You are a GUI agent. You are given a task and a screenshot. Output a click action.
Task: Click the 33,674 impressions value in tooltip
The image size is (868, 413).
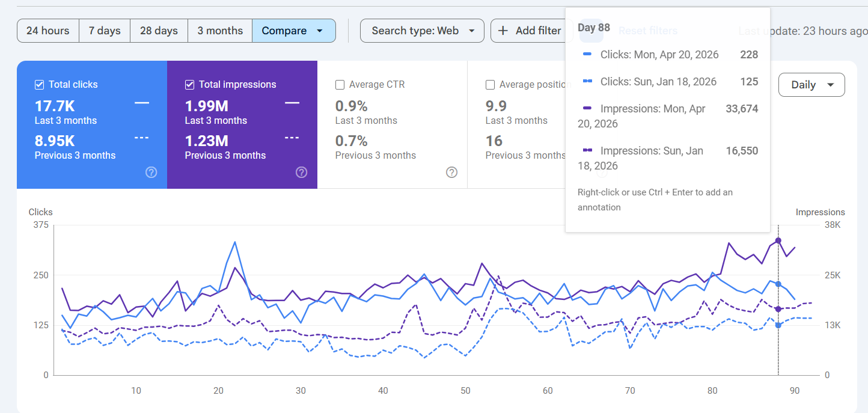pos(742,109)
